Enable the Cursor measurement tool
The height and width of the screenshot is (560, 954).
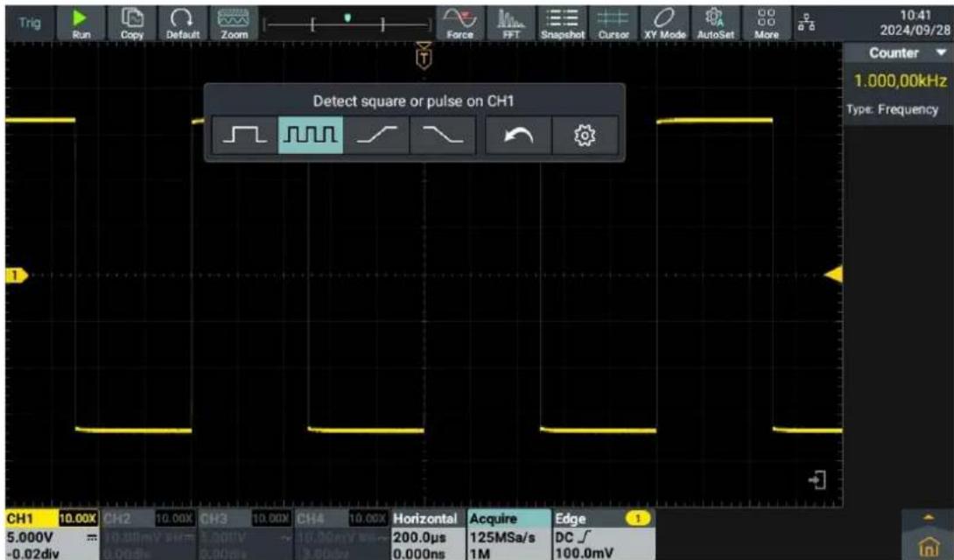614,24
